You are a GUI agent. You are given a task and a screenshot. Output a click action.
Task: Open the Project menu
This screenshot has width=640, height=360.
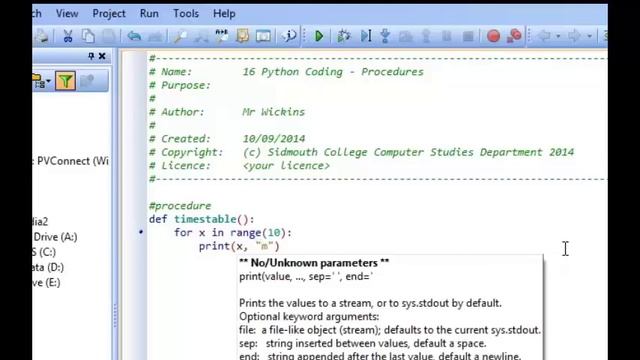coord(109,13)
